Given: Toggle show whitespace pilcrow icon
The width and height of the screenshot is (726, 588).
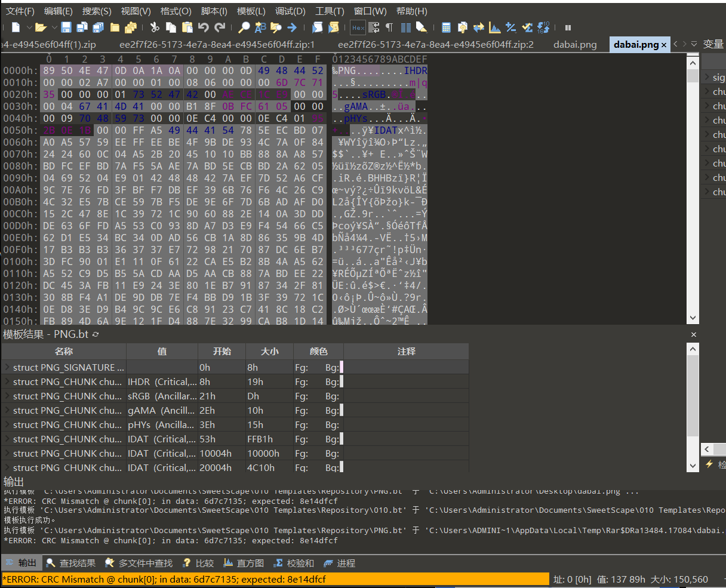Looking at the screenshot, I should click(x=389, y=27).
